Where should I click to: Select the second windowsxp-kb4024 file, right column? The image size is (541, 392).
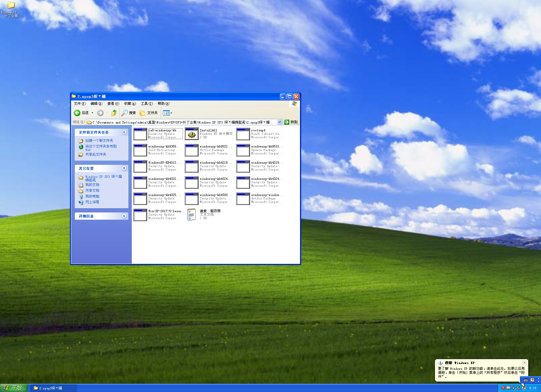(x=243, y=183)
